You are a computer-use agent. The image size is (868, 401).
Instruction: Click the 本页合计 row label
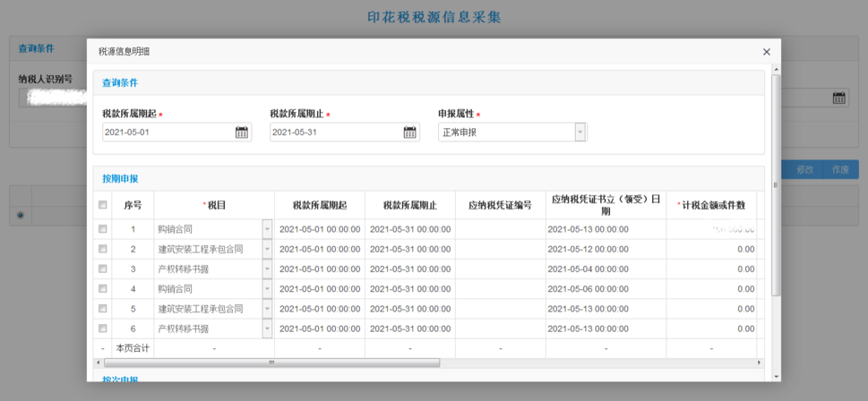(133, 348)
